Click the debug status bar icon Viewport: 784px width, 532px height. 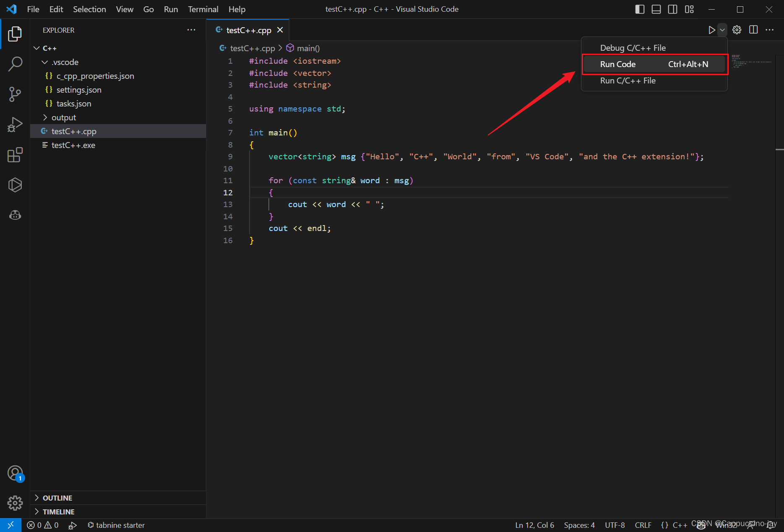(x=73, y=525)
